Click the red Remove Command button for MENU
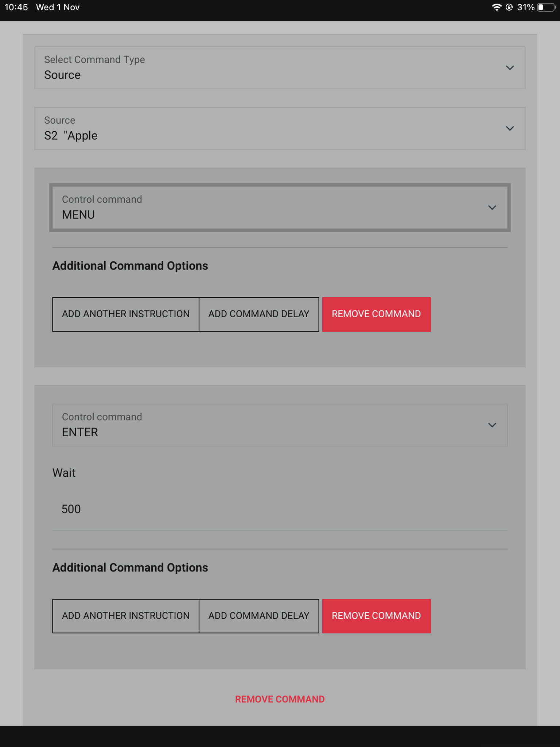The image size is (560, 747). (376, 314)
